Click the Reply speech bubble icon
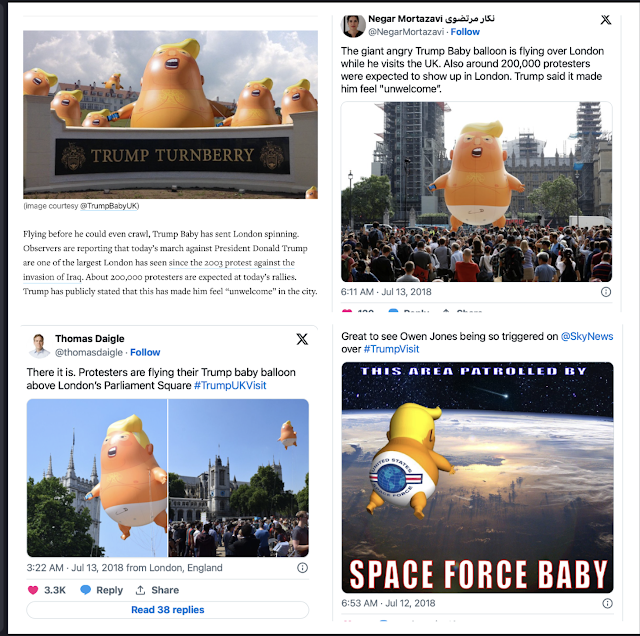Viewport: 640px width, 636px height. [85, 590]
